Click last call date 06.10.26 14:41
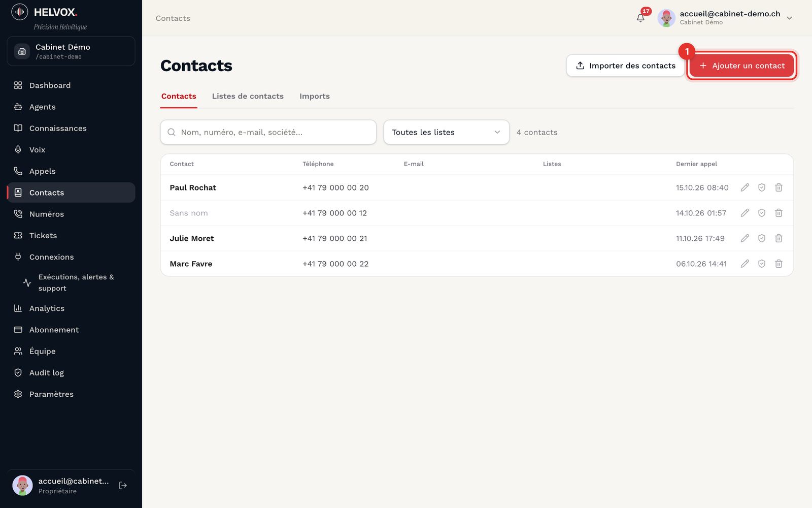The width and height of the screenshot is (812, 508). click(701, 264)
